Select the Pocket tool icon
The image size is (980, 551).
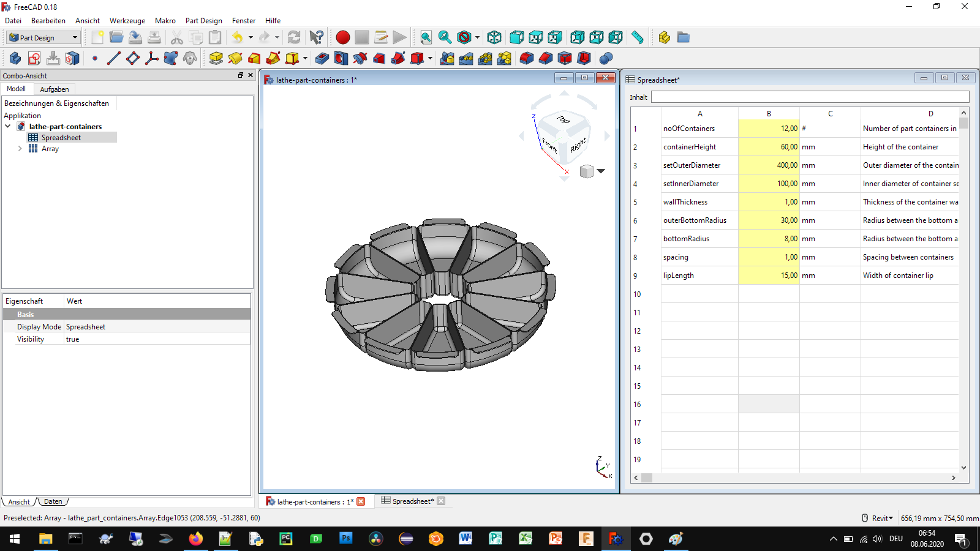tap(322, 58)
